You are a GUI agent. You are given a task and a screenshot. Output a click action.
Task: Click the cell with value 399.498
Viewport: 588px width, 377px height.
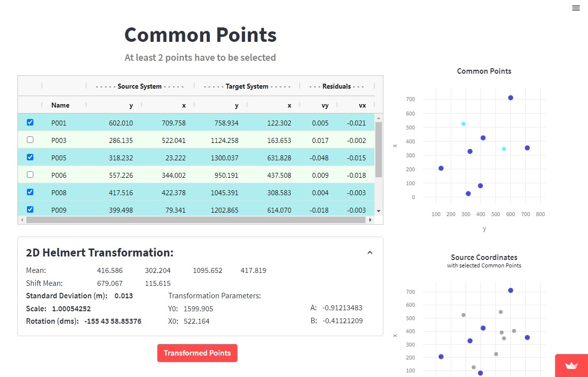point(121,210)
